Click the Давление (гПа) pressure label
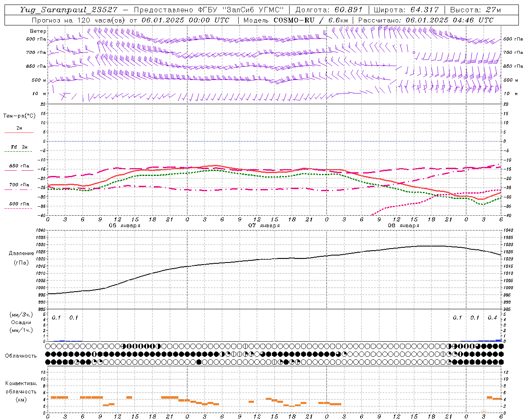 [x=21, y=258]
